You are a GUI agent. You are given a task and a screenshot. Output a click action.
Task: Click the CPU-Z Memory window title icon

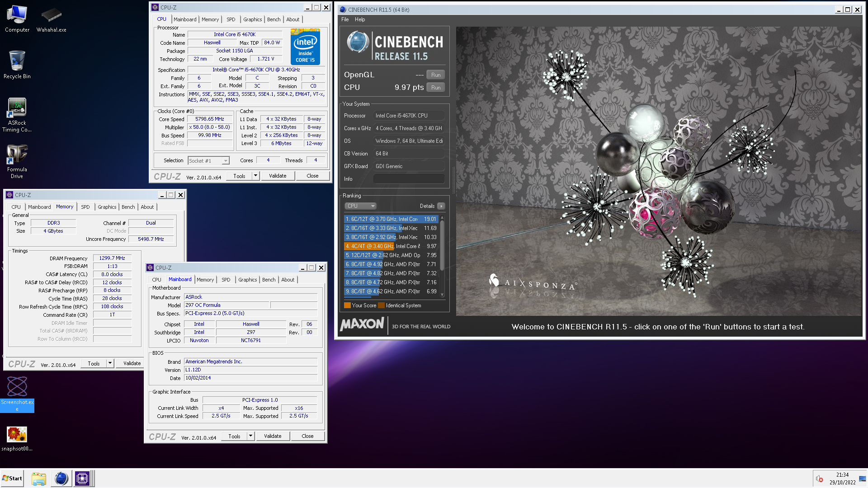(x=9, y=195)
